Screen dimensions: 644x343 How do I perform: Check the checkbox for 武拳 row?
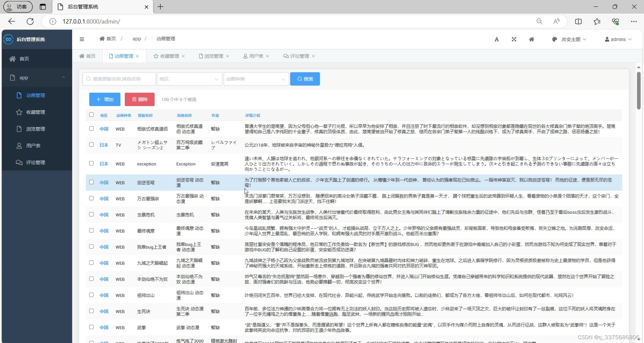point(91,327)
